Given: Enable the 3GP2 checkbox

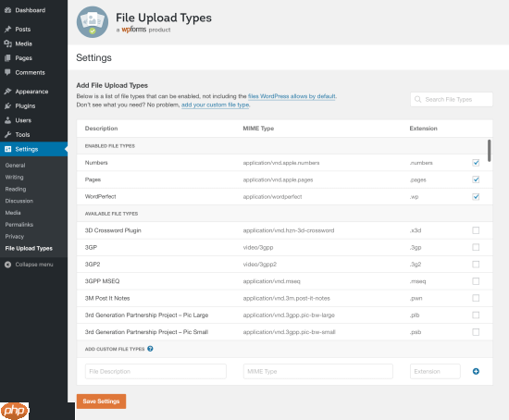Looking at the screenshot, I should [x=476, y=265].
